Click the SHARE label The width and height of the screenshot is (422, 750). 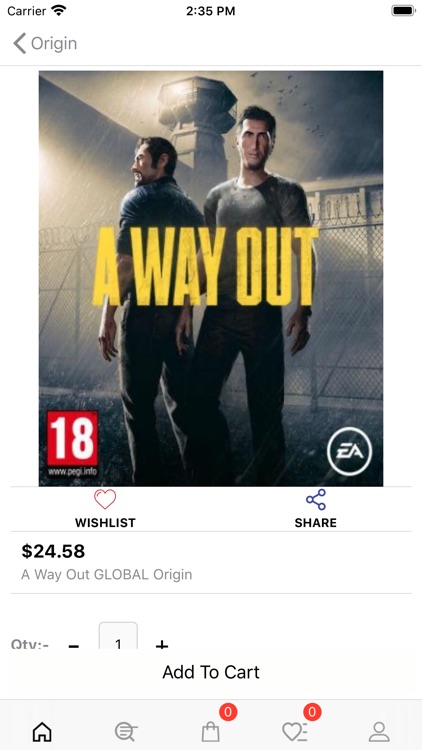tap(316, 523)
